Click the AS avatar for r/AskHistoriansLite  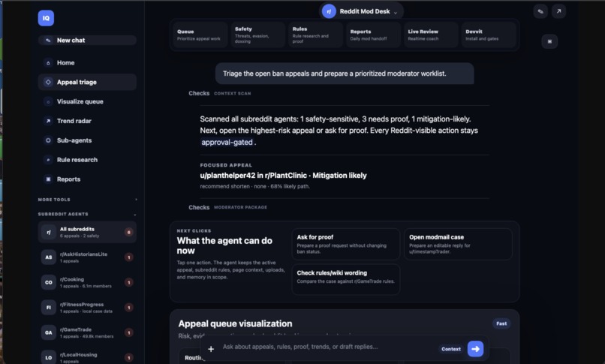(49, 257)
